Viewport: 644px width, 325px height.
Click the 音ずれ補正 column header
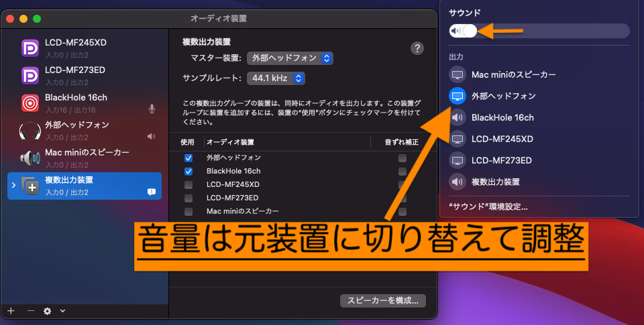pos(402,142)
